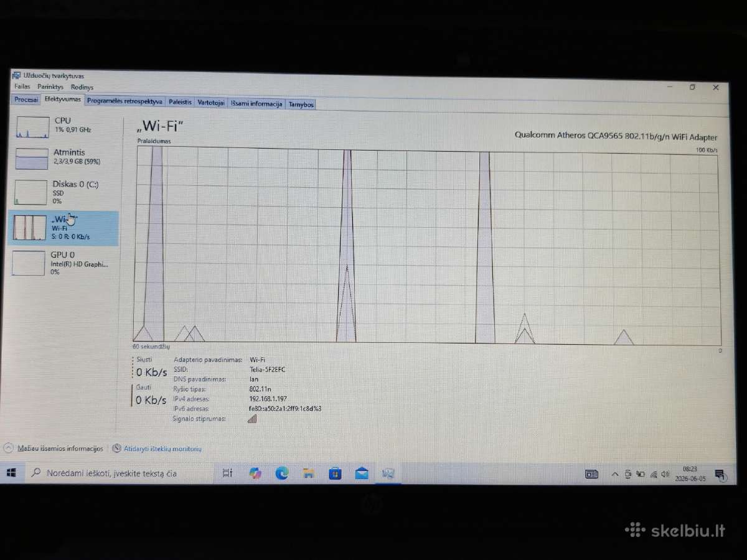Open the Parinktys menu
The width and height of the screenshot is (747, 560).
[50, 87]
